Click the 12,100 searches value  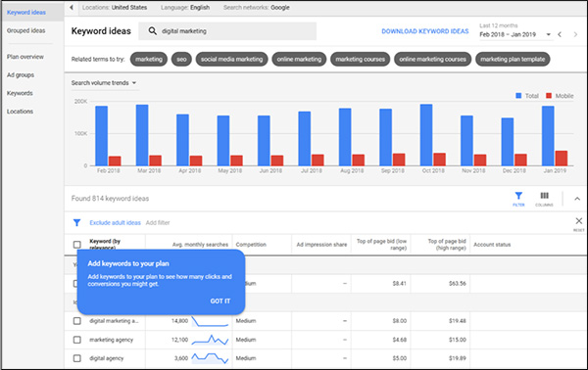[x=180, y=340]
